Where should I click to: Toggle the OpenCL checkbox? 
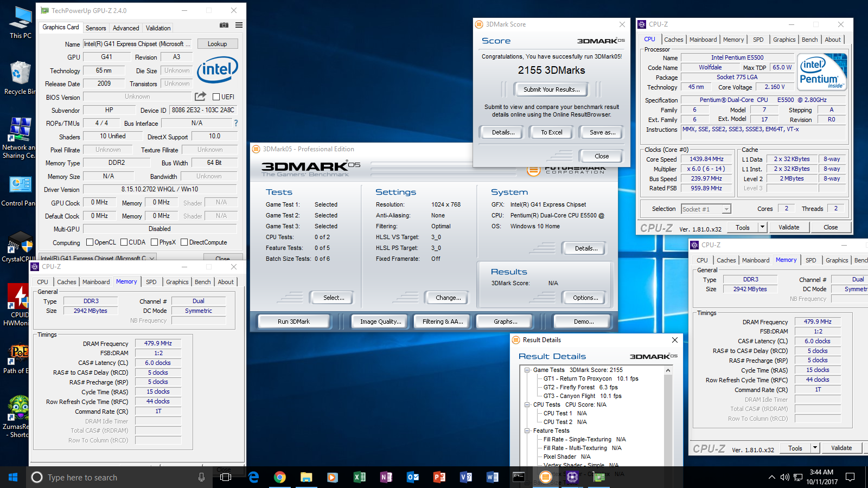click(90, 242)
